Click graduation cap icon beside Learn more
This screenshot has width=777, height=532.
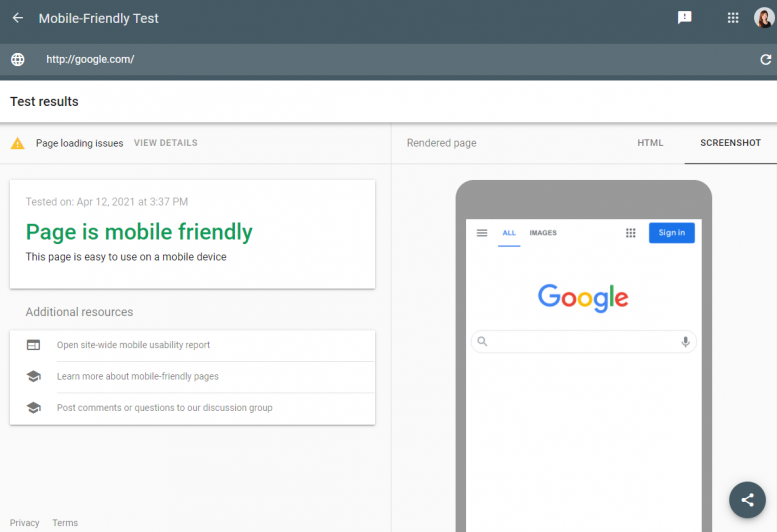[x=34, y=376]
